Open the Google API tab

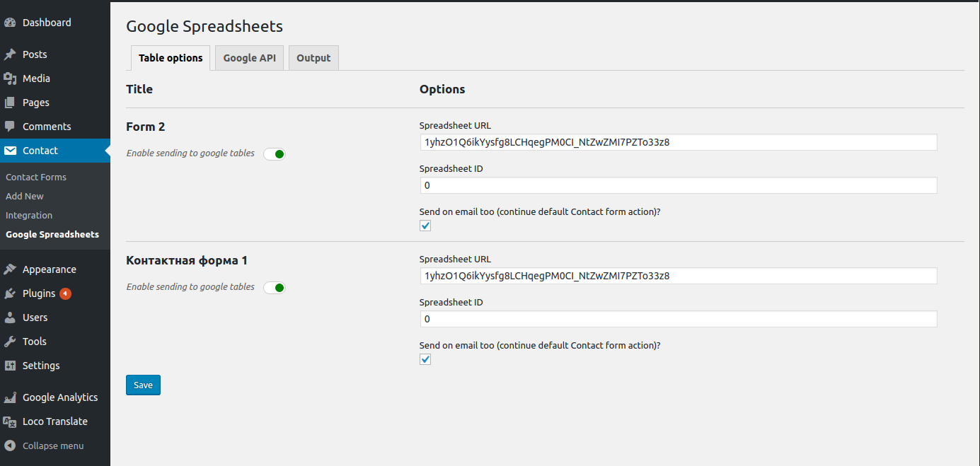point(250,58)
